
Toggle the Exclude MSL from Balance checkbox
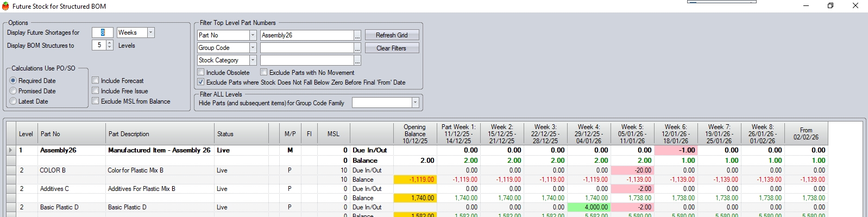[x=96, y=101]
